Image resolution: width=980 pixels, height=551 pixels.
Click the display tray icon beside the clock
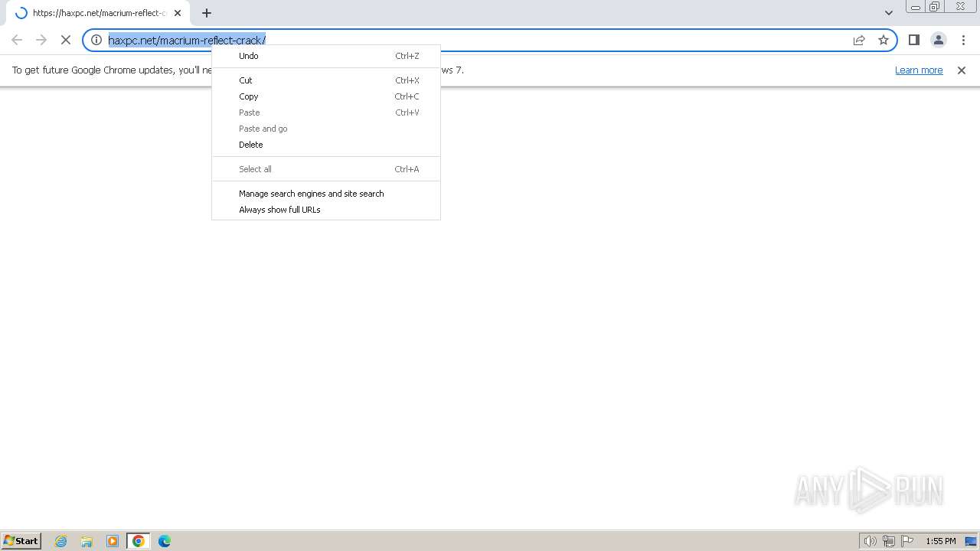[971, 541]
